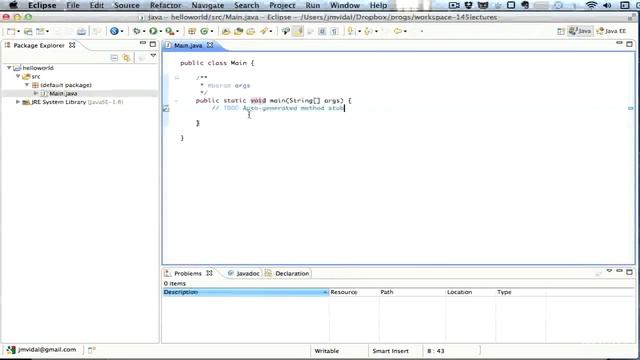
Task: Open Problems view menu triangle
Action: 609,271
